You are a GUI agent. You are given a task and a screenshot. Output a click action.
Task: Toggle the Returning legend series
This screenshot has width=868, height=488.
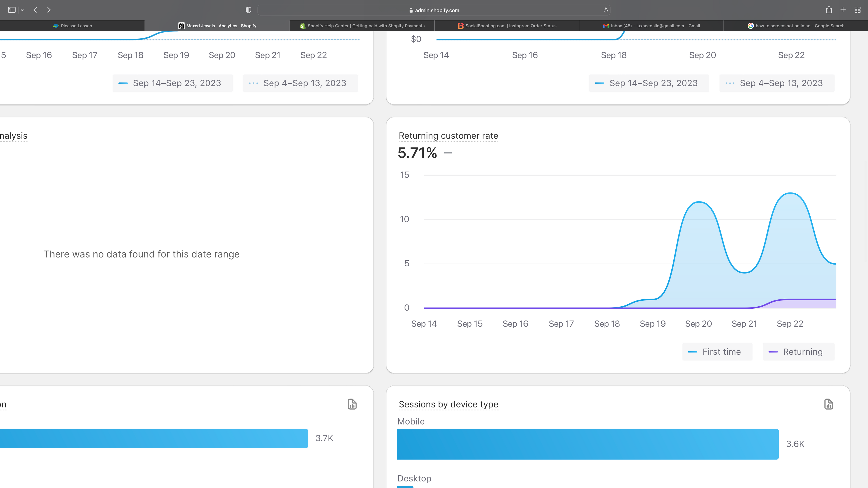(798, 352)
